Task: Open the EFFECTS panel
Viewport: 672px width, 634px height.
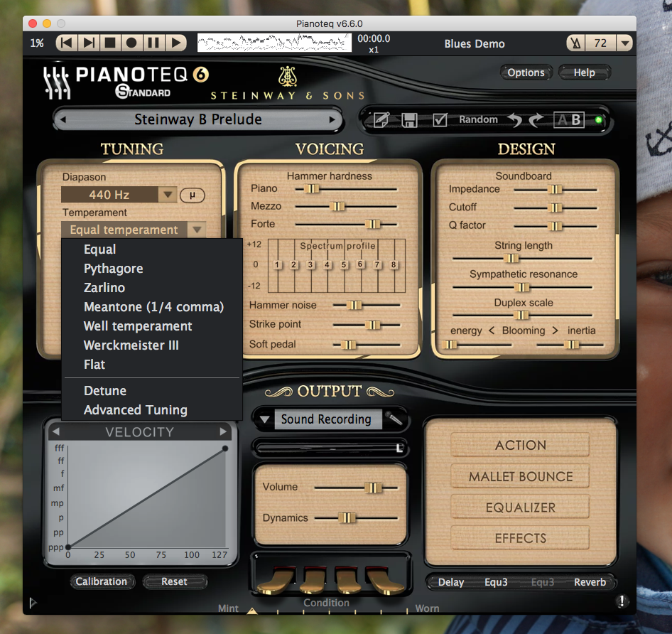Action: (x=520, y=538)
